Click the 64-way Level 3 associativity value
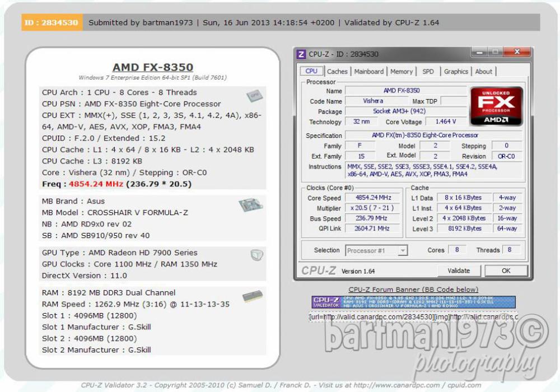This screenshot has width=560, height=392. coord(507,228)
